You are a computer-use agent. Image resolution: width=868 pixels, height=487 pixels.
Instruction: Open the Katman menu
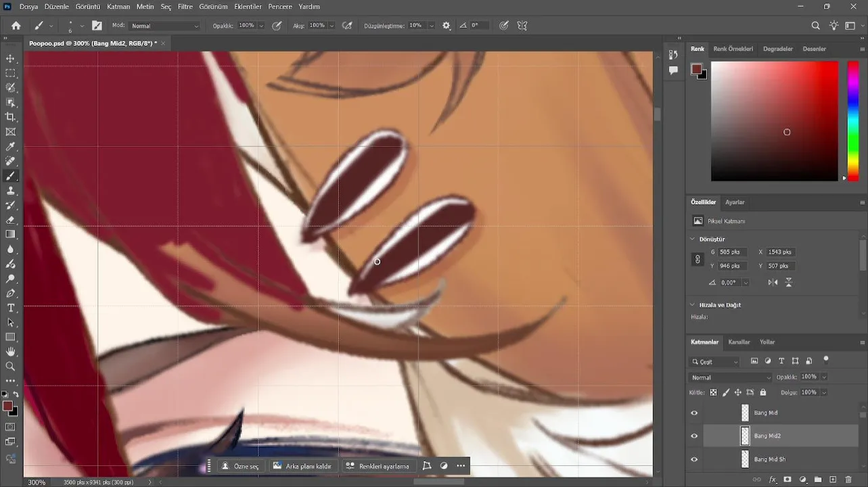pyautogui.click(x=118, y=7)
